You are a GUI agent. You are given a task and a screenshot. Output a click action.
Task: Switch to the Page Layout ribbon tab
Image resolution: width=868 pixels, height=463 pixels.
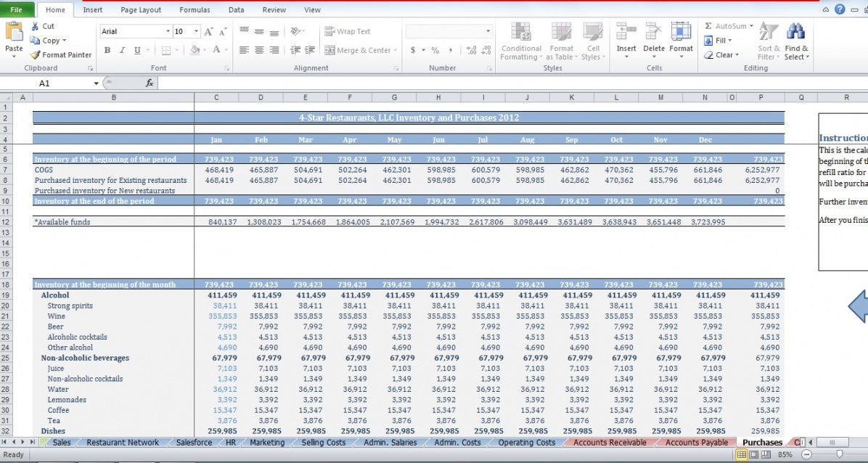(x=141, y=10)
